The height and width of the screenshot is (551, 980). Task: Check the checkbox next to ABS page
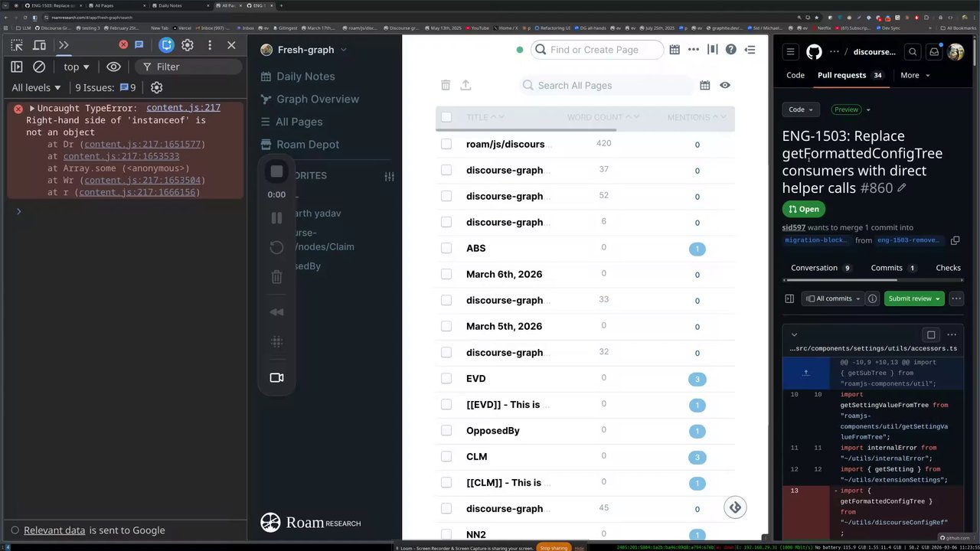(x=446, y=248)
